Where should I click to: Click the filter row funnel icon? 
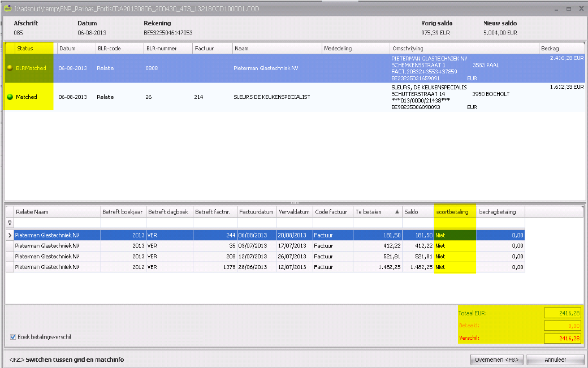[x=9, y=223]
